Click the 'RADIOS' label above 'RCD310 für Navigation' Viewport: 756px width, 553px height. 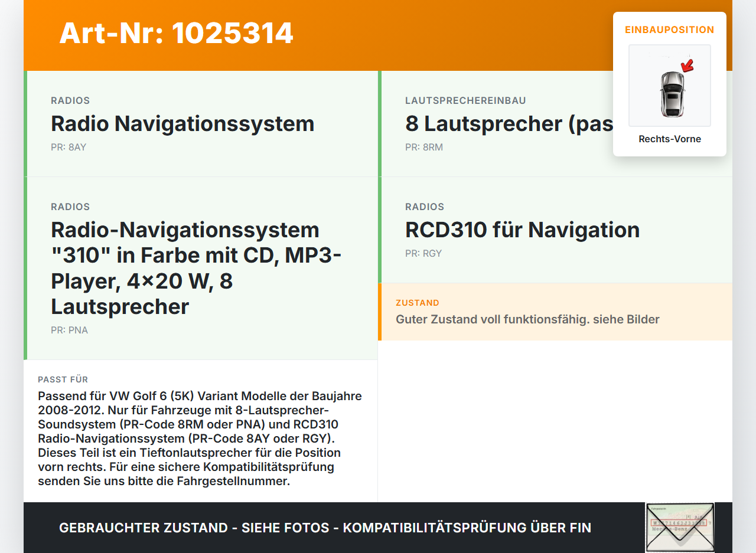[425, 207]
